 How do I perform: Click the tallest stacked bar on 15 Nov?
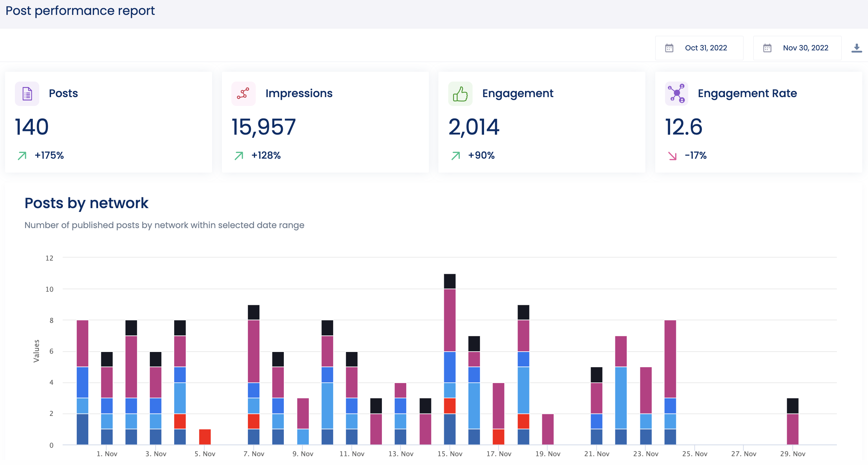click(x=450, y=355)
